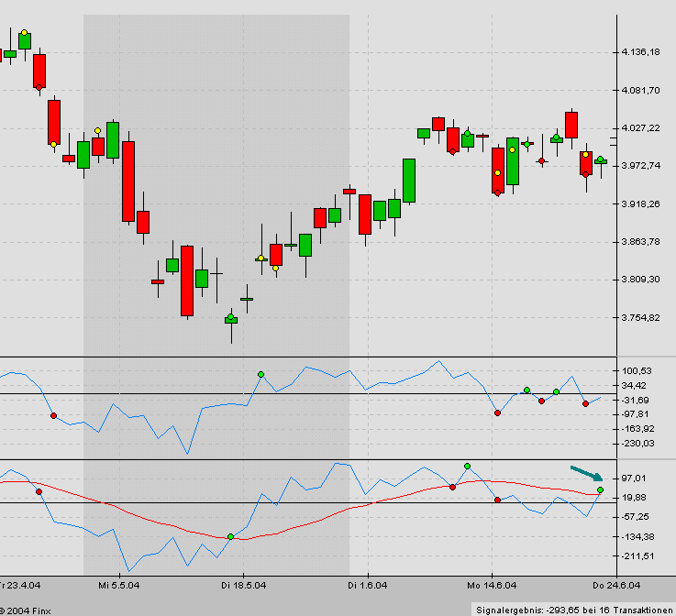This screenshot has height=616, width=676.
Task: Select leftmost red dot in the middle oscillator panel
Action: (53, 416)
